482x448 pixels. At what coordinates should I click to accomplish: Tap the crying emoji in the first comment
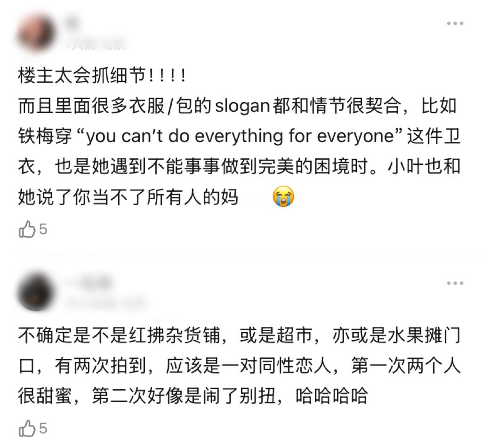click(283, 196)
